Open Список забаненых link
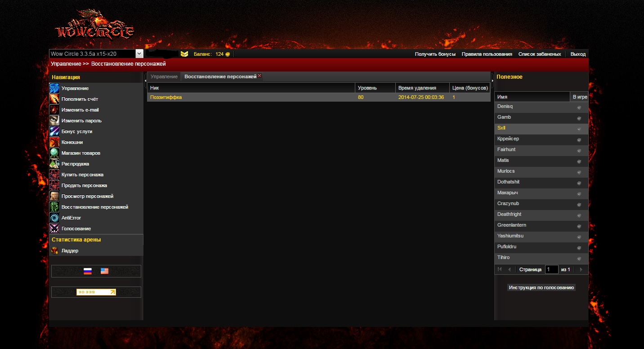The width and height of the screenshot is (644, 349). 539,54
